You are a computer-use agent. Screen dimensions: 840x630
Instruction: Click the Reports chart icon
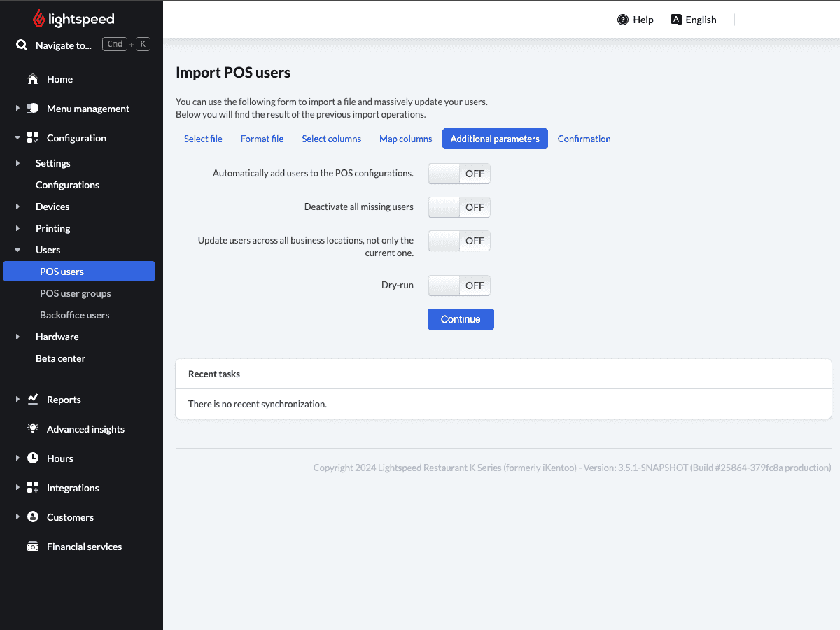click(x=33, y=399)
